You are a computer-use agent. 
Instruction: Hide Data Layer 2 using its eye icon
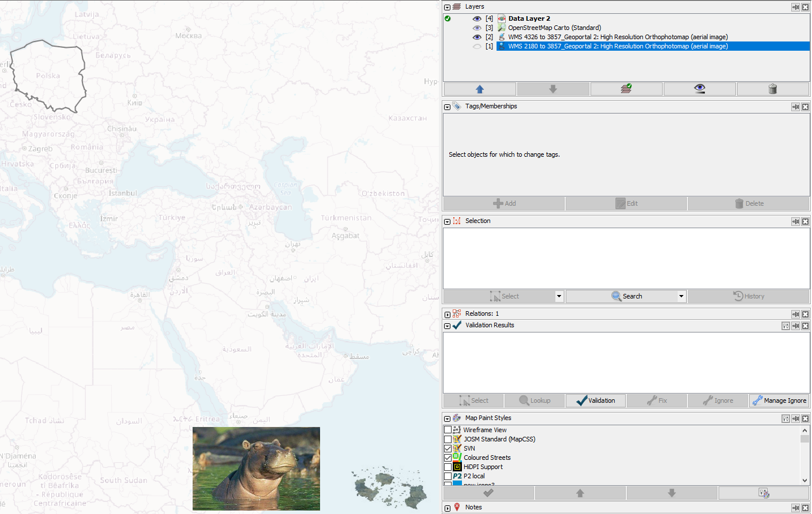pyautogui.click(x=477, y=18)
